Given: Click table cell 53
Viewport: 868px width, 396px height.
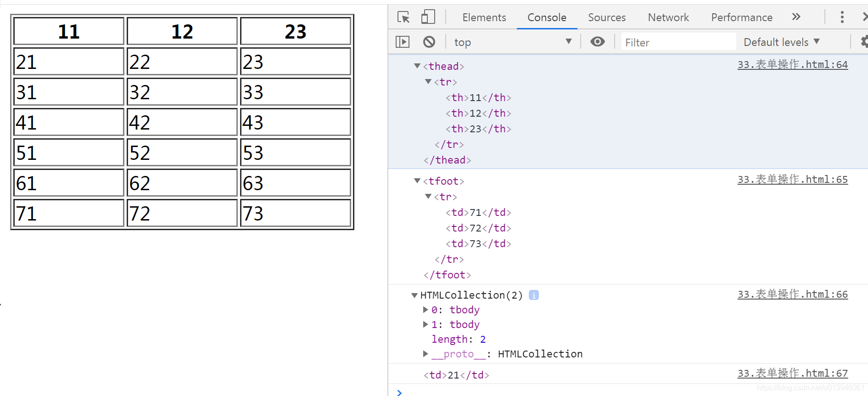Looking at the screenshot, I should pos(296,153).
